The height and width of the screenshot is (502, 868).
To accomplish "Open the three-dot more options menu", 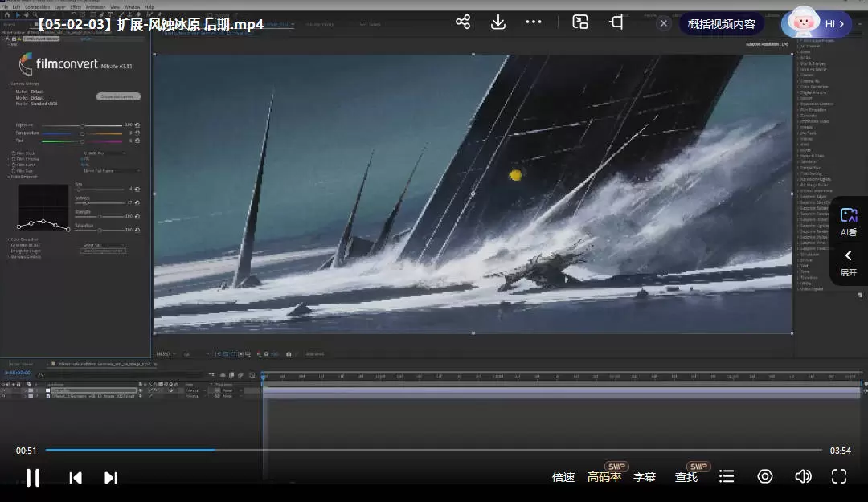I will point(533,22).
